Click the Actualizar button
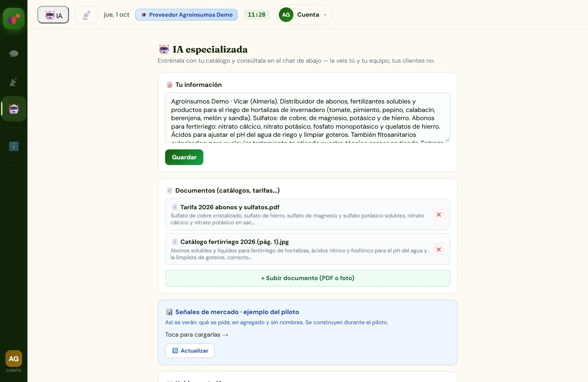Screen dimensions: 588x382 pos(190,351)
